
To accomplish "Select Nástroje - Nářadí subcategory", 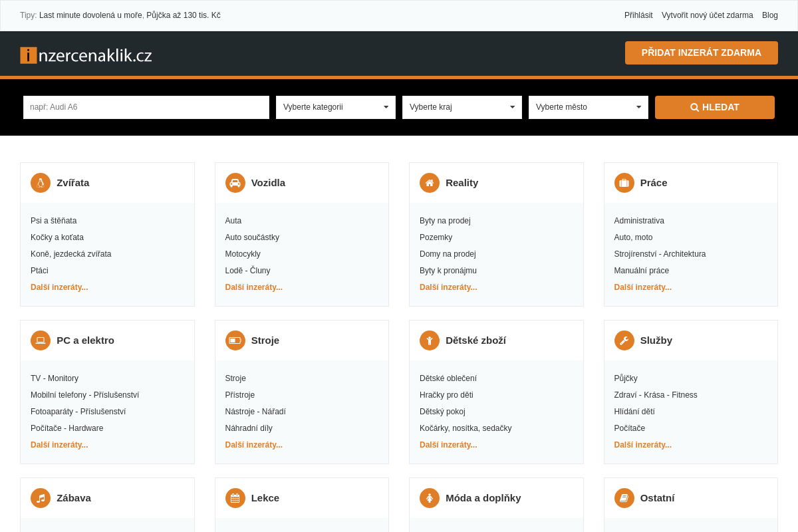I will [255, 412].
